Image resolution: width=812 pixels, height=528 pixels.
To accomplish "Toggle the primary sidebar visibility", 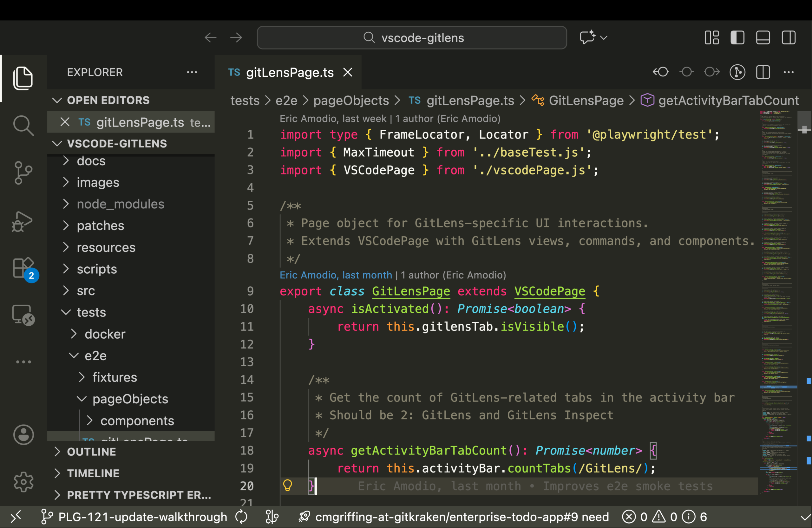I will tap(737, 37).
